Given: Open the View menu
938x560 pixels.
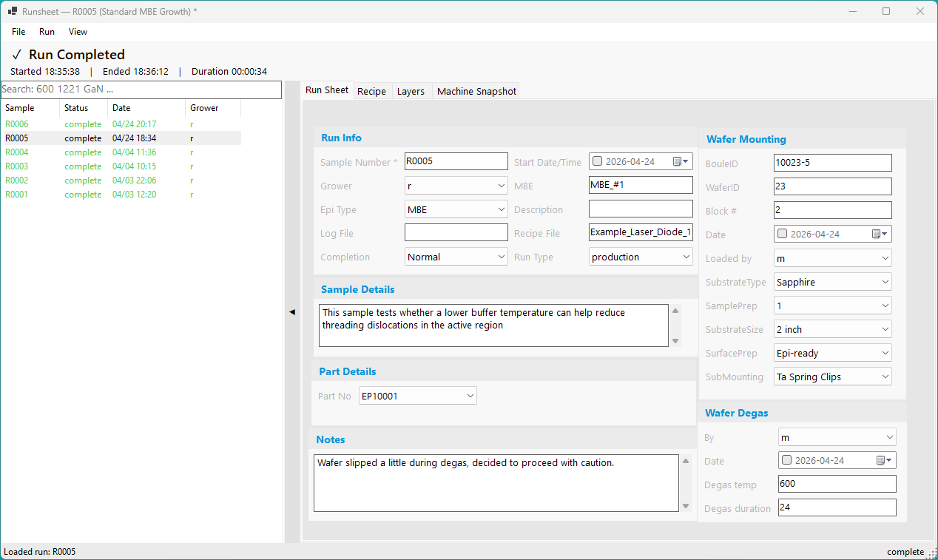Looking at the screenshot, I should pos(78,32).
